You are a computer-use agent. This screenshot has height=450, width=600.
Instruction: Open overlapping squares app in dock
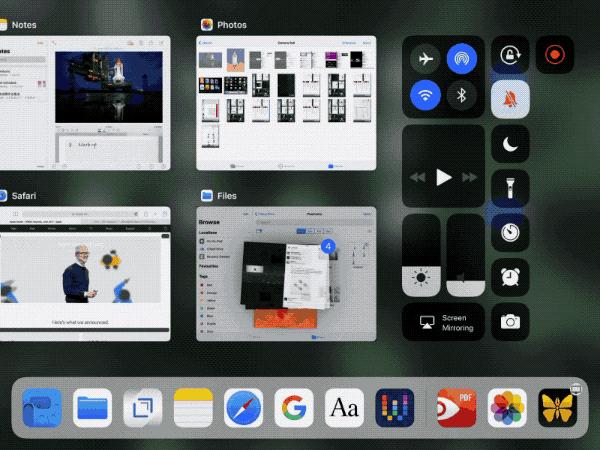tap(143, 408)
